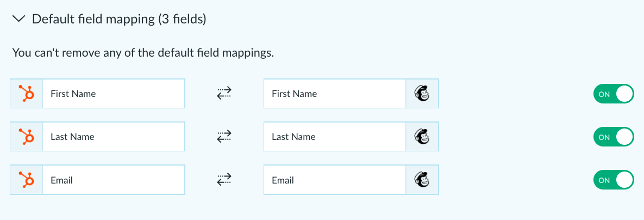Click HubSpot icon beside First Name field

tap(26, 94)
